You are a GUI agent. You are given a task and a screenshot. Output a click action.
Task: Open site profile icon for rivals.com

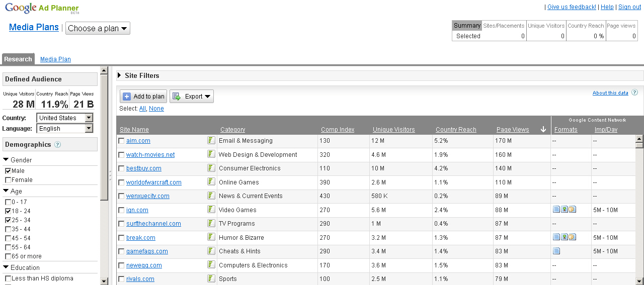pyautogui.click(x=211, y=278)
